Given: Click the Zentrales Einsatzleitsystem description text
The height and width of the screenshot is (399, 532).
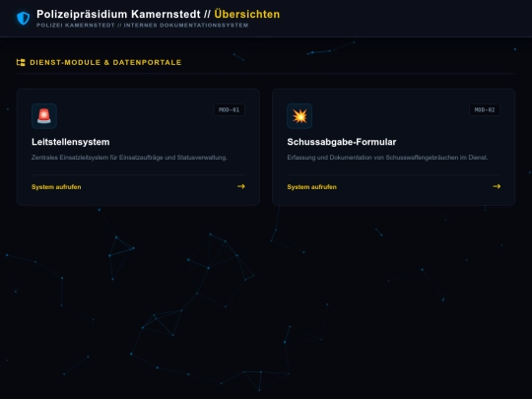Looking at the screenshot, I should tap(129, 158).
